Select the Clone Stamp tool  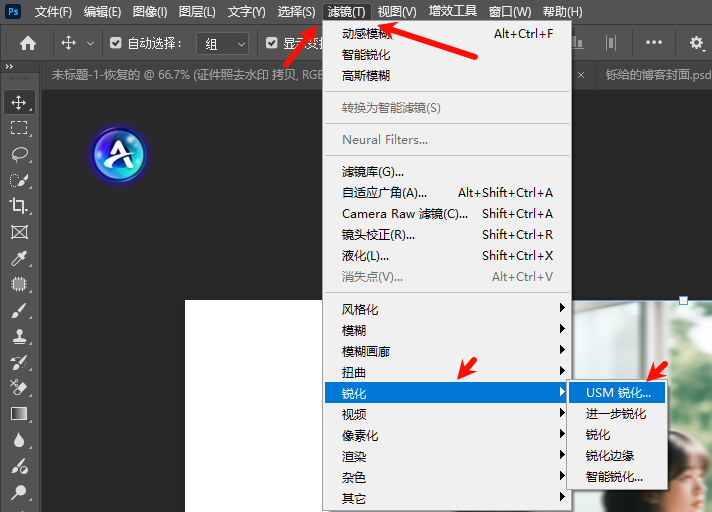click(x=19, y=336)
